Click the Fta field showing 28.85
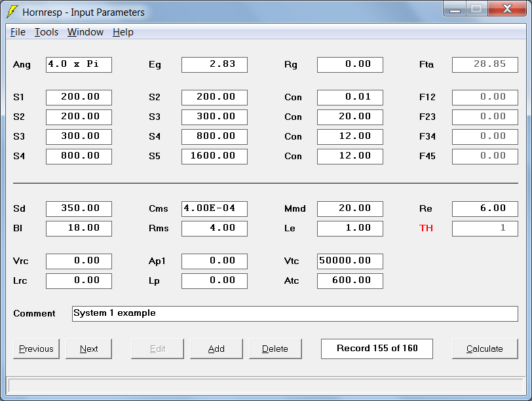Image resolution: width=532 pixels, height=401 pixels. tap(485, 65)
